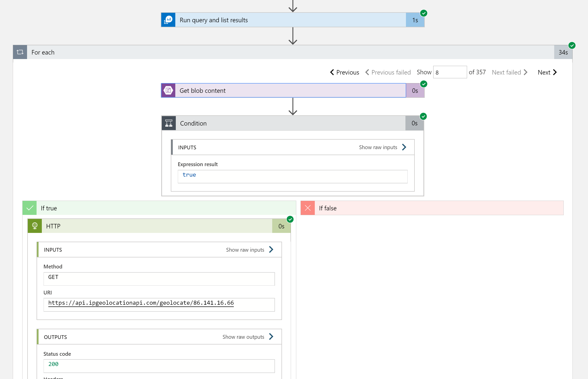Click the HTTP action globe icon
The image size is (588, 379).
[x=35, y=226]
